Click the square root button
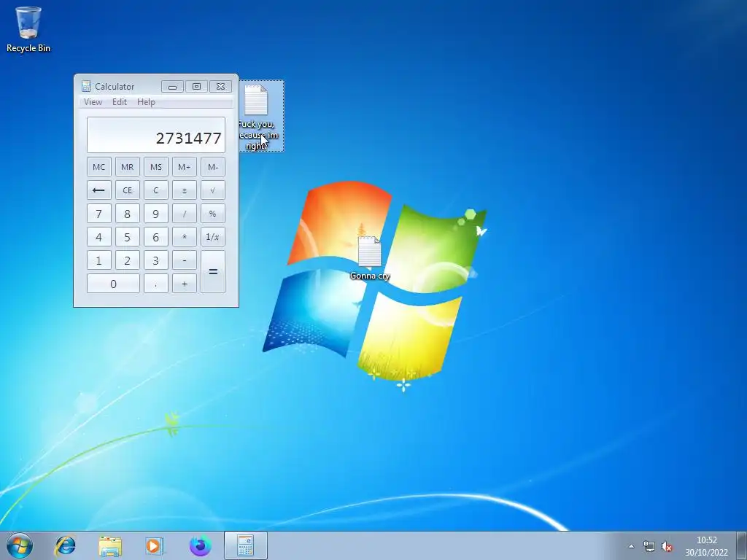 (213, 190)
